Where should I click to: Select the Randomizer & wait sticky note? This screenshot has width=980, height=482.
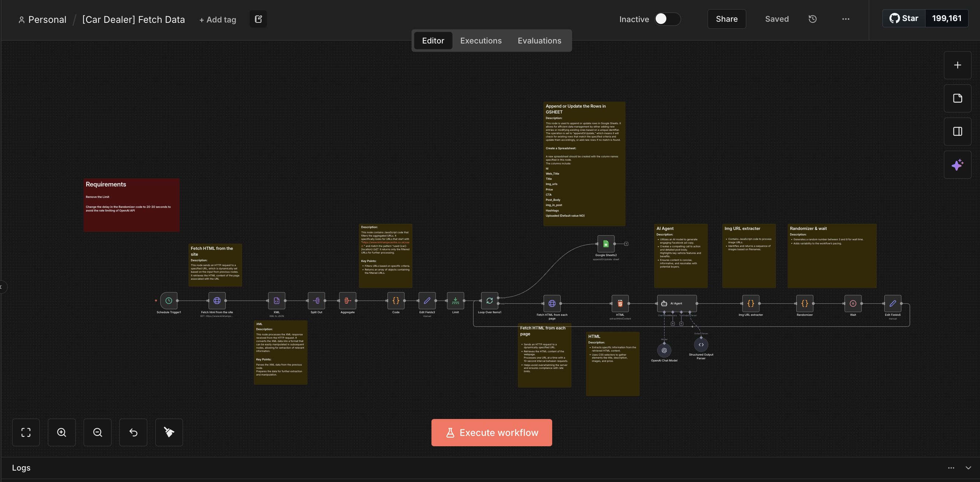pos(832,256)
